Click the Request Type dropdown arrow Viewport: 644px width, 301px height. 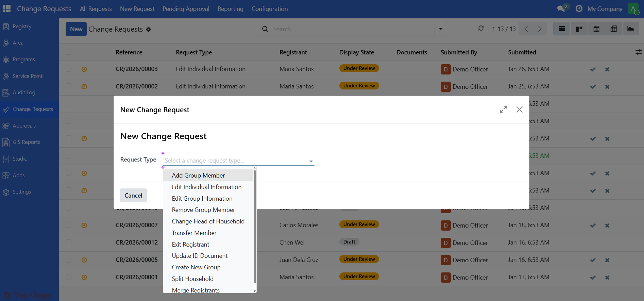pyautogui.click(x=311, y=161)
